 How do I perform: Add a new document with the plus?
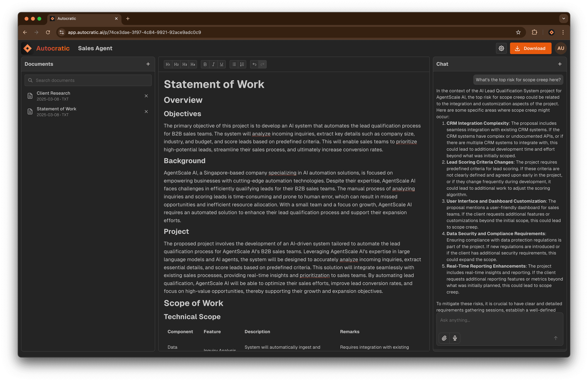pyautogui.click(x=148, y=64)
